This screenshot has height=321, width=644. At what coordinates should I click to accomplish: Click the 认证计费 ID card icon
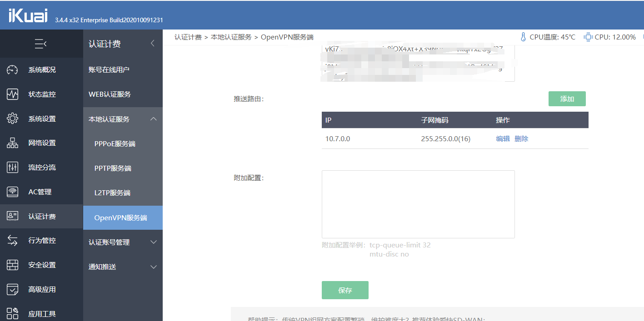(12, 217)
